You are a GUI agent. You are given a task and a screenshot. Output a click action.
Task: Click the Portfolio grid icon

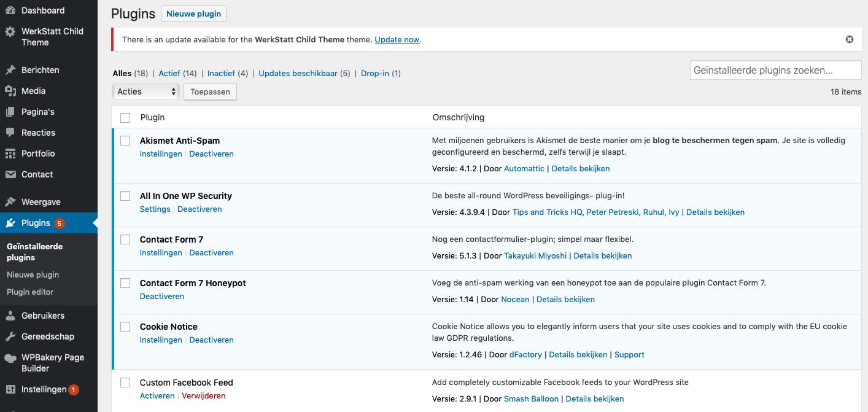pyautogui.click(x=10, y=154)
